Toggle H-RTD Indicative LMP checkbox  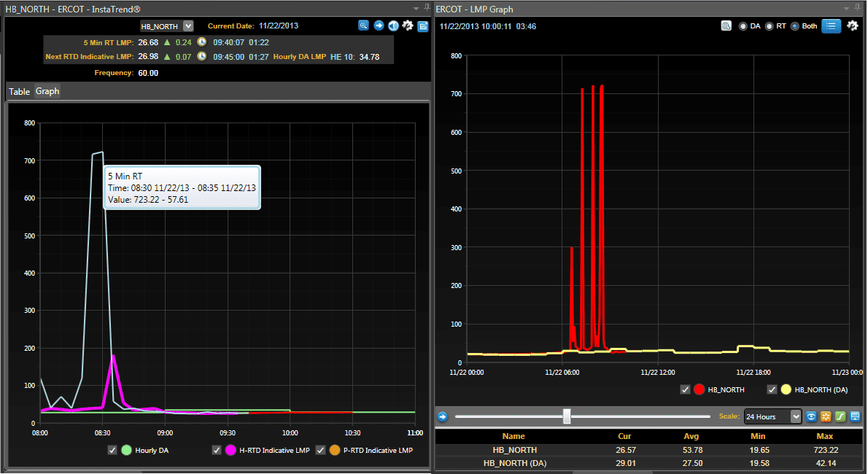coord(217,450)
